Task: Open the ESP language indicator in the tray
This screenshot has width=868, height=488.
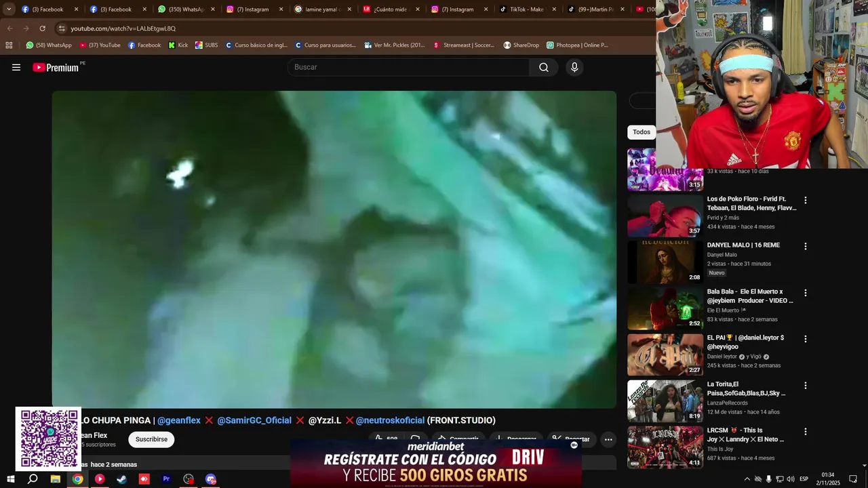Action: click(805, 479)
